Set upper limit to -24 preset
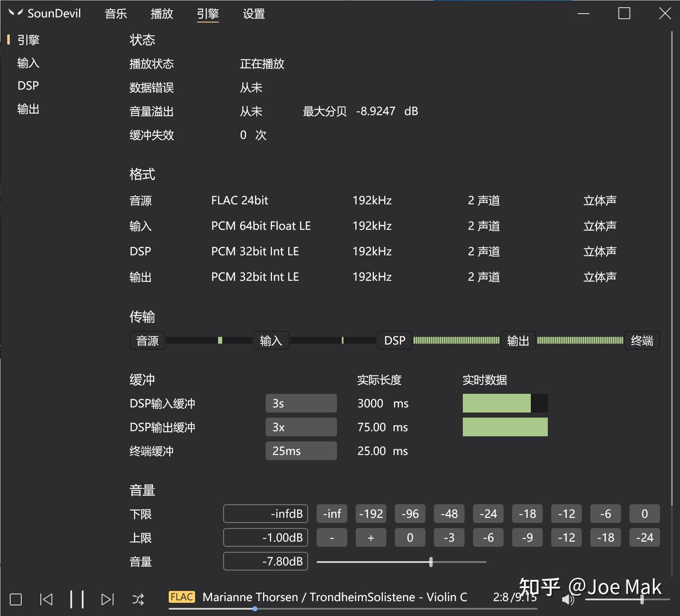The width and height of the screenshot is (680, 616). (x=645, y=537)
